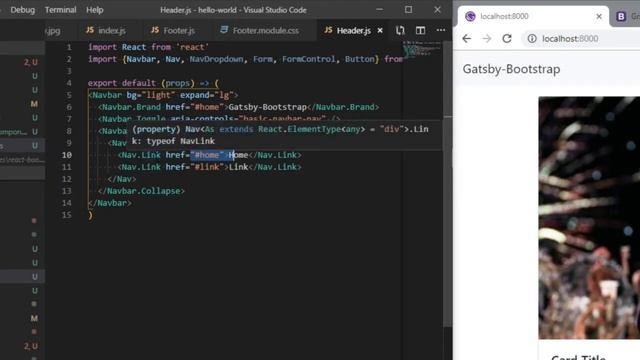The width and height of the screenshot is (640, 360).
Task: Click the code minimap preview
Action: coord(422,50)
